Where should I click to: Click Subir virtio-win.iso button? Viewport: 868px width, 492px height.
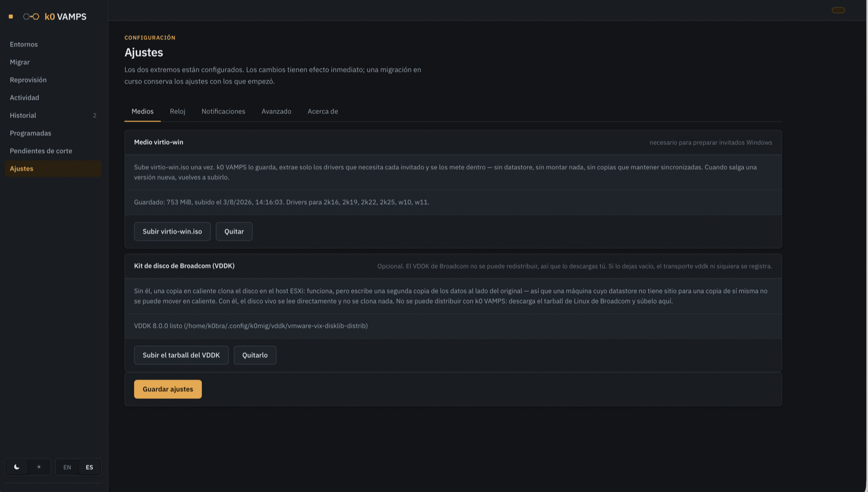172,232
